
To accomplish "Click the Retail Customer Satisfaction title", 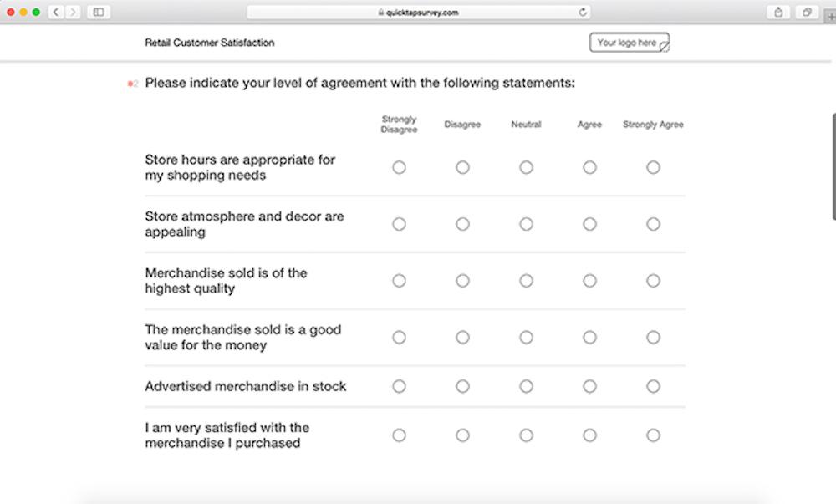I will click(x=210, y=42).
